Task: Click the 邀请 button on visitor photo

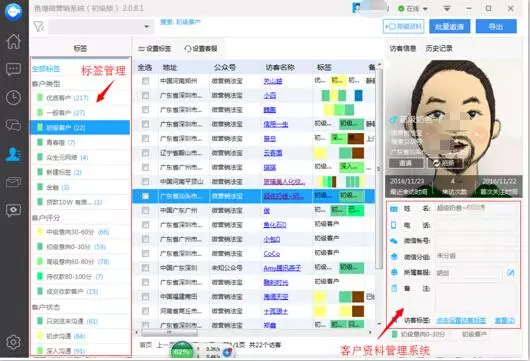Action: (406, 163)
